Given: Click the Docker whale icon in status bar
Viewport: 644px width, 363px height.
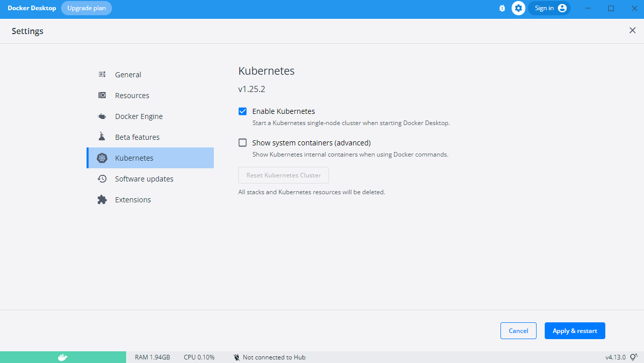Looking at the screenshot, I should [x=63, y=357].
